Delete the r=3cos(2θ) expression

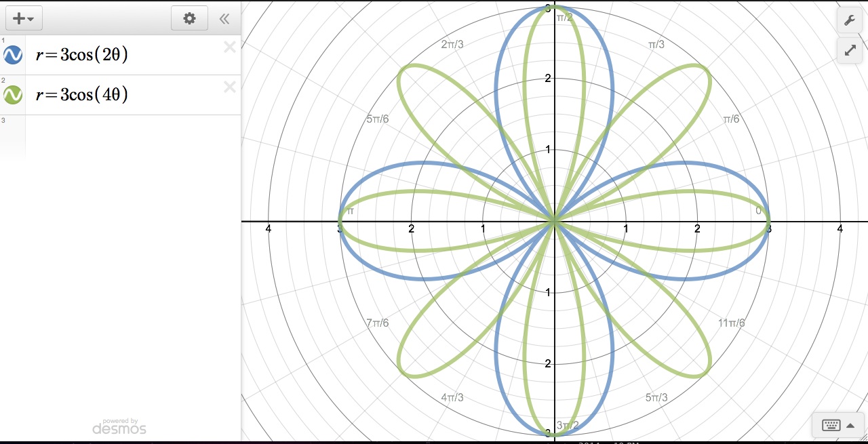point(230,47)
